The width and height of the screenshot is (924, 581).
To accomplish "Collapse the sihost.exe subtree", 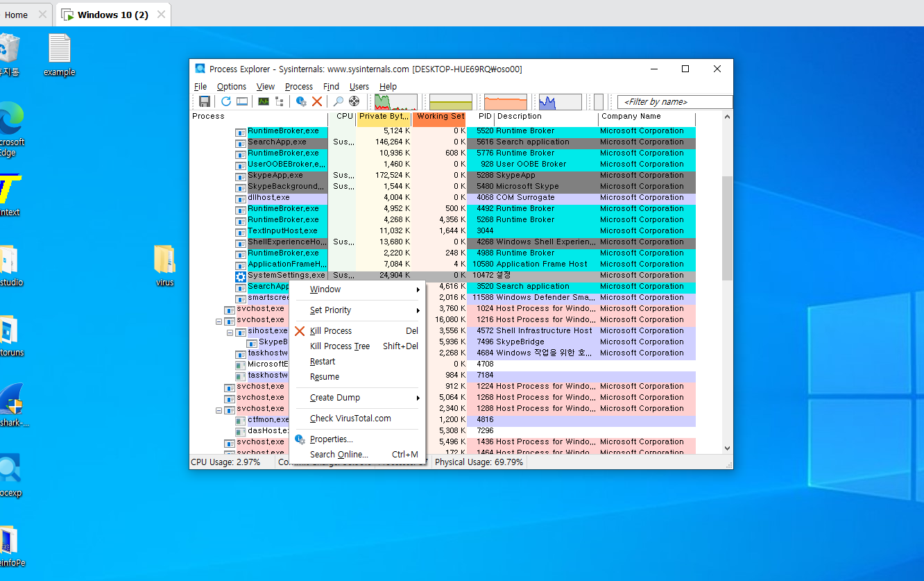I will (230, 332).
